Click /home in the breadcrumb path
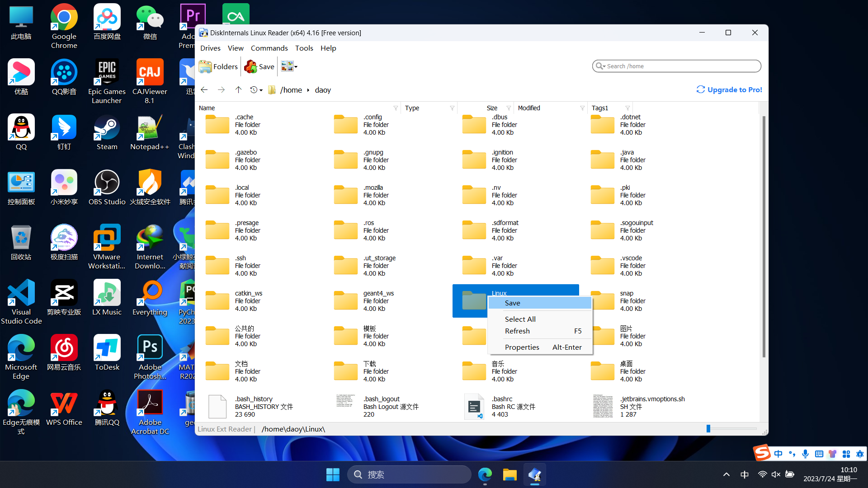This screenshot has height=488, width=868. click(x=291, y=90)
